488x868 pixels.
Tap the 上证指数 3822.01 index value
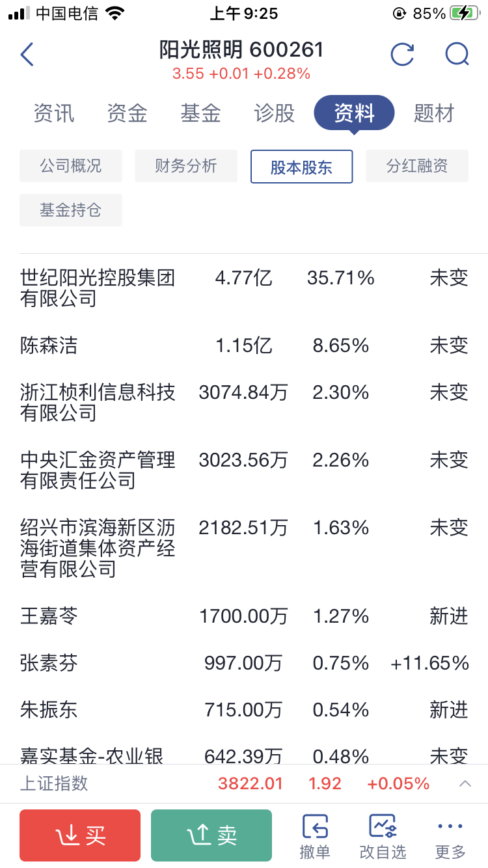click(251, 783)
